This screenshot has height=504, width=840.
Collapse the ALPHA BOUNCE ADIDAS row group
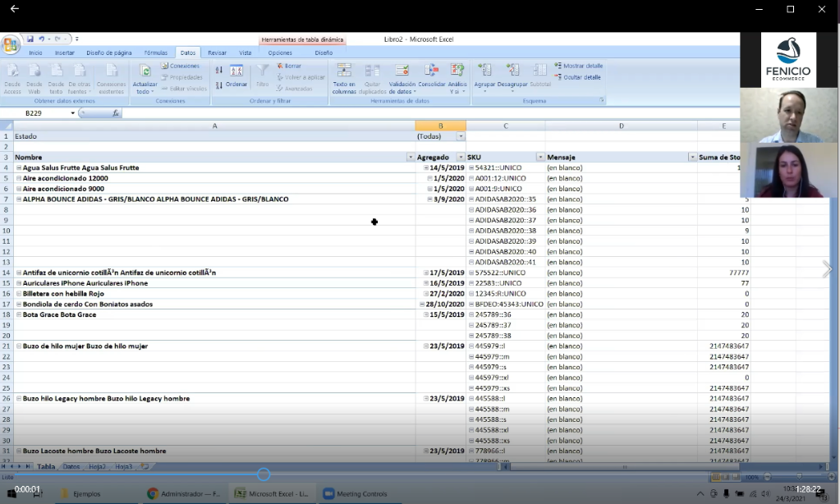tap(19, 199)
